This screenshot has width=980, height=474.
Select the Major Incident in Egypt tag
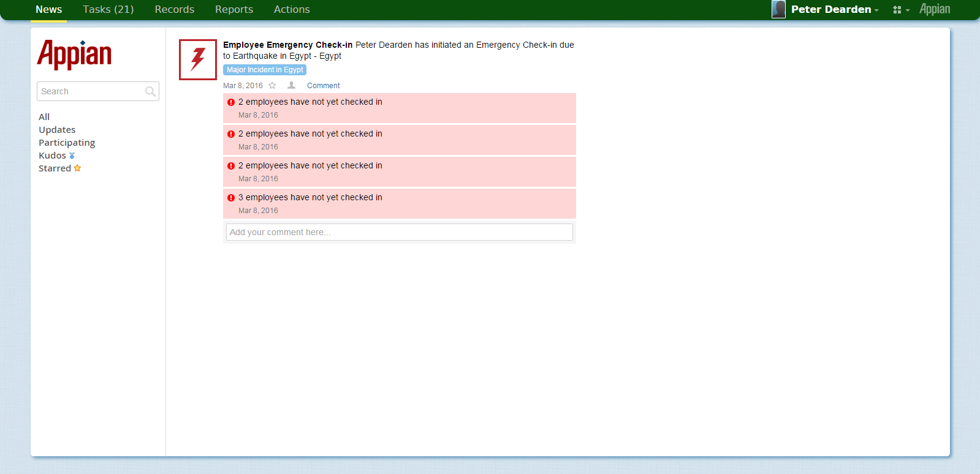265,70
